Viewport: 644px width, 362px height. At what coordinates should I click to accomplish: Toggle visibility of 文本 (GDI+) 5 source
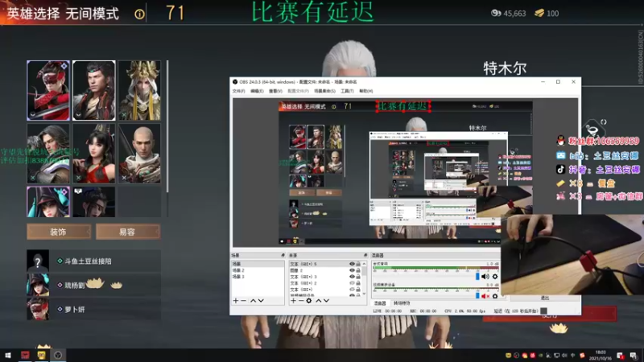[x=352, y=264]
